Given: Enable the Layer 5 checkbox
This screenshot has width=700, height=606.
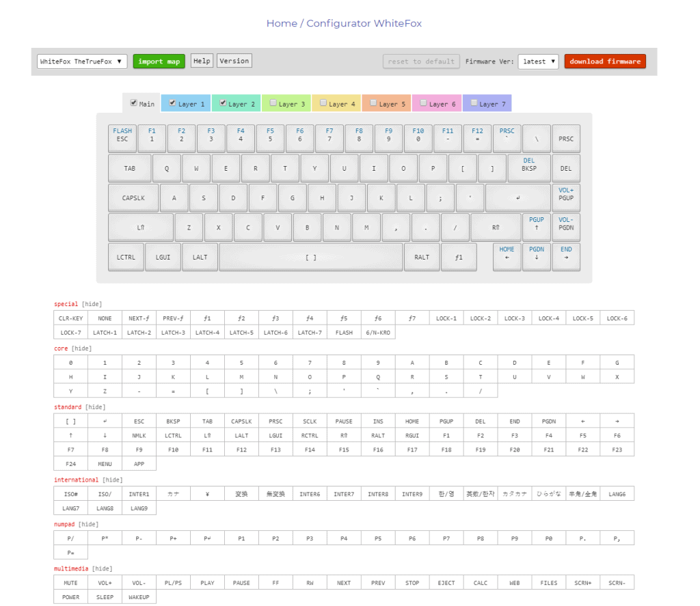Looking at the screenshot, I should 373,102.
